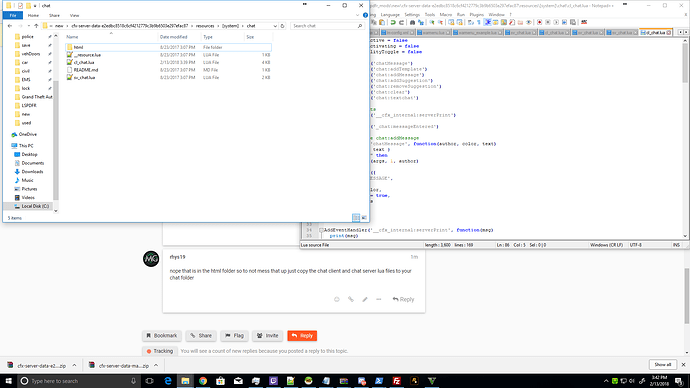Select the cl_chat.lua file
The width and height of the screenshot is (690, 388).
pyautogui.click(x=84, y=62)
